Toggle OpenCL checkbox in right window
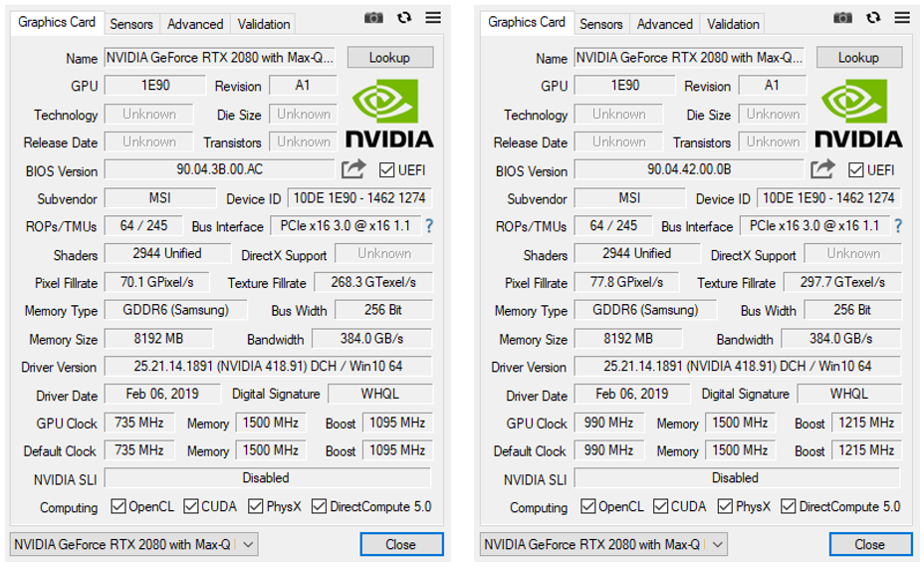The image size is (924, 568). tap(588, 506)
